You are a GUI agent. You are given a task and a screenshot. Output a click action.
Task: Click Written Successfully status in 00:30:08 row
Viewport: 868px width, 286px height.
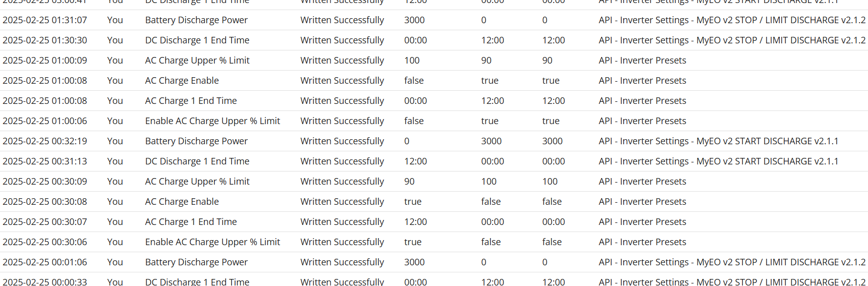[x=342, y=202]
